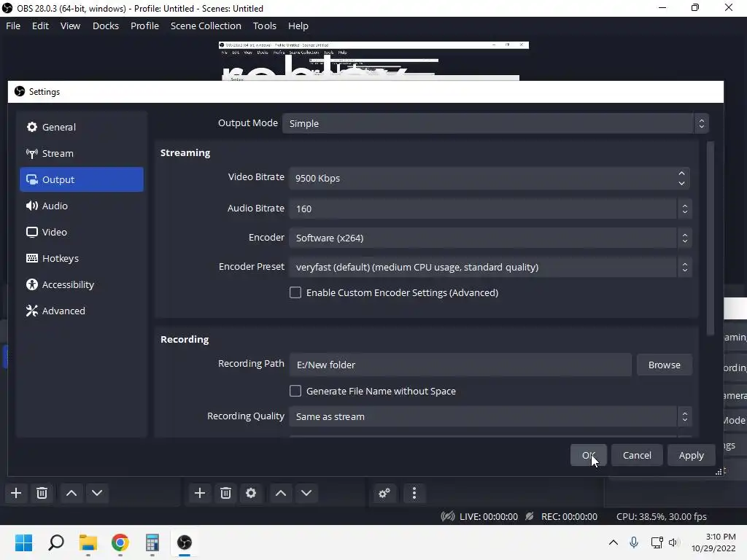Move source down with arrow icon

(x=306, y=493)
